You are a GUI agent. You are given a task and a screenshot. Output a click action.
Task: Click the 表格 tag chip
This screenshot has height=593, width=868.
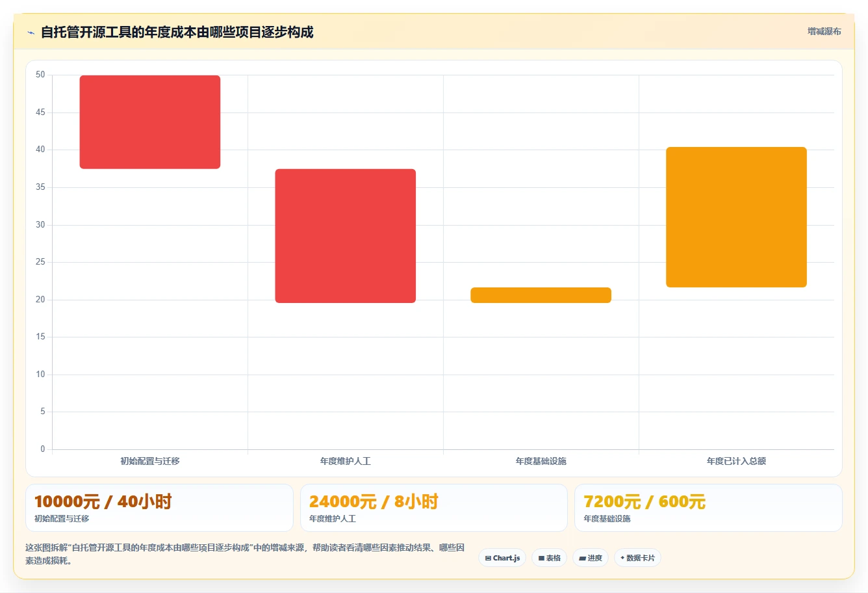click(549, 558)
